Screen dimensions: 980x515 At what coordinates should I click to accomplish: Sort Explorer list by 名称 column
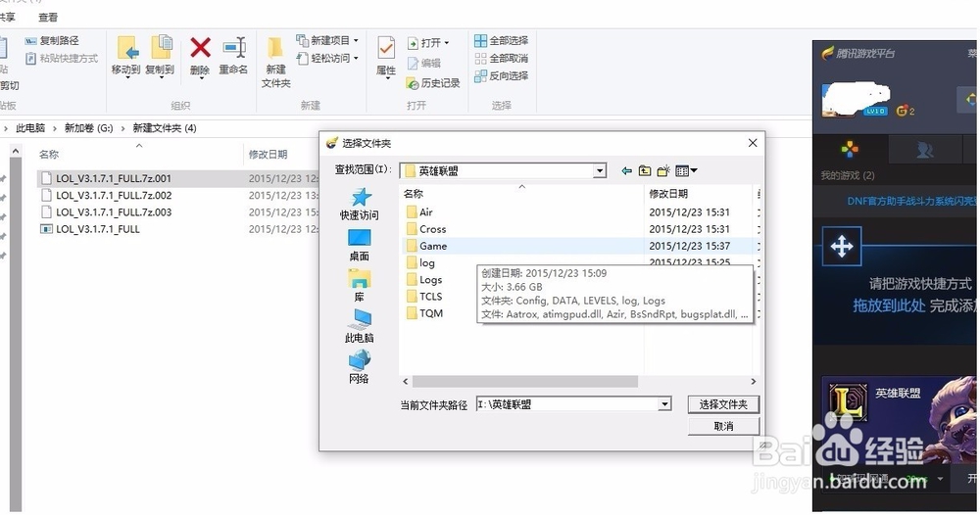pos(49,154)
